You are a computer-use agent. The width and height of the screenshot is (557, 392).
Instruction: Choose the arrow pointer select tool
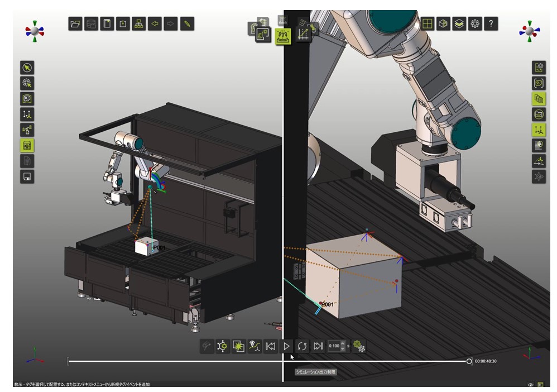click(x=27, y=68)
